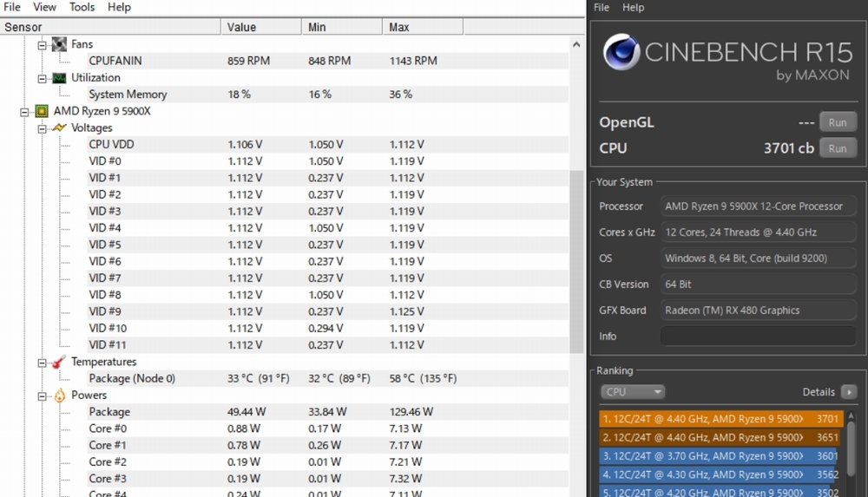Click the Voltages waveform icon
Image resolution: width=868 pixels, height=497 pixels.
59,128
